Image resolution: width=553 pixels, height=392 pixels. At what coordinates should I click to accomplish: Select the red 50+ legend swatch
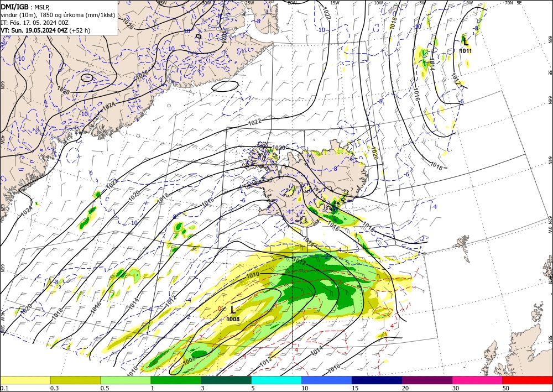point(528,380)
